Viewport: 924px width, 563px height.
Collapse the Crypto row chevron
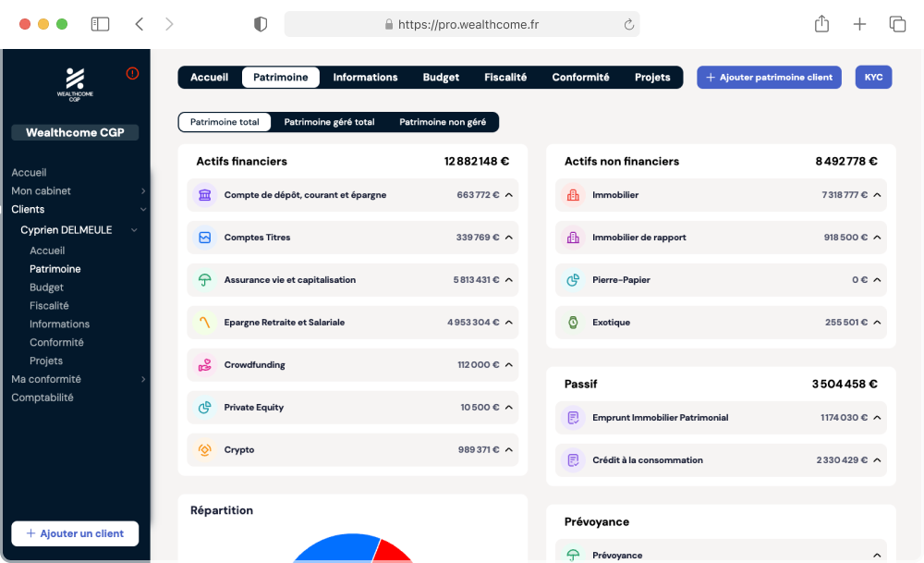point(509,450)
